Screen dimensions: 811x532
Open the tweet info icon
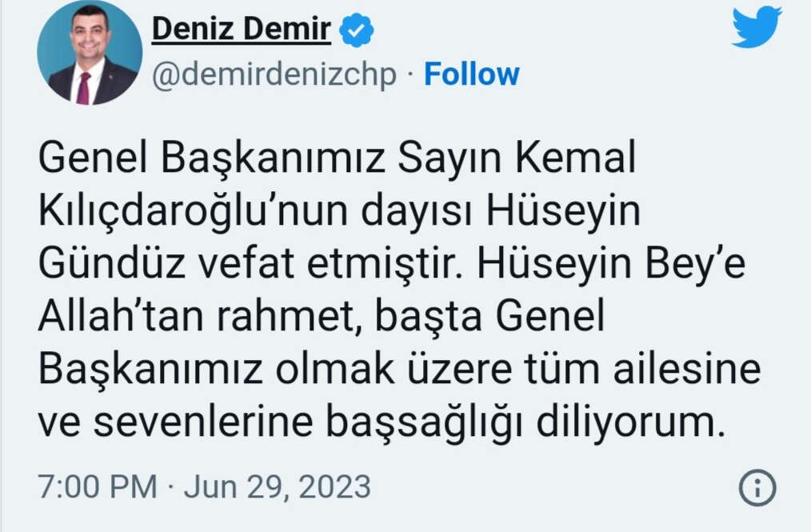tap(757, 486)
